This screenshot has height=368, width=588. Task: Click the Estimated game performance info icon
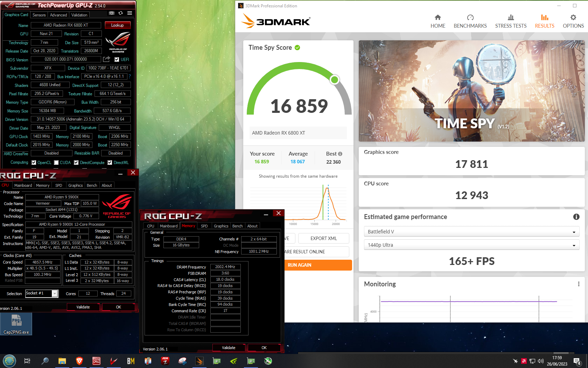pos(576,217)
